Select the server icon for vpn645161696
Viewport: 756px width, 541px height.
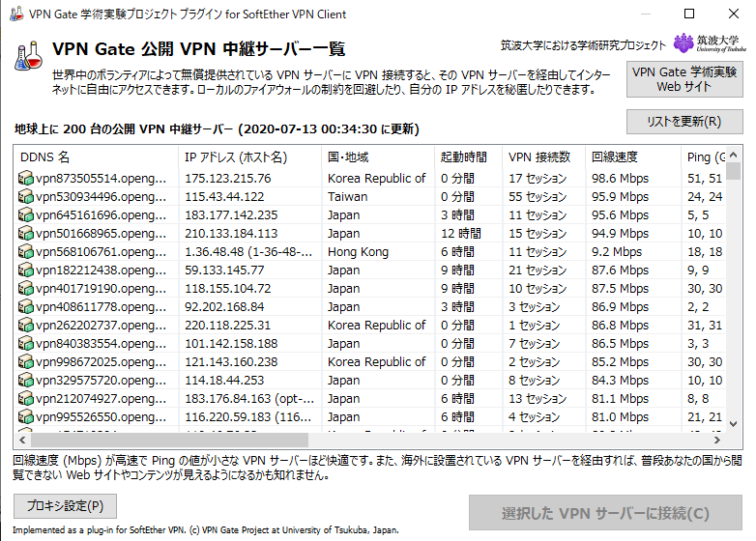tap(26, 215)
